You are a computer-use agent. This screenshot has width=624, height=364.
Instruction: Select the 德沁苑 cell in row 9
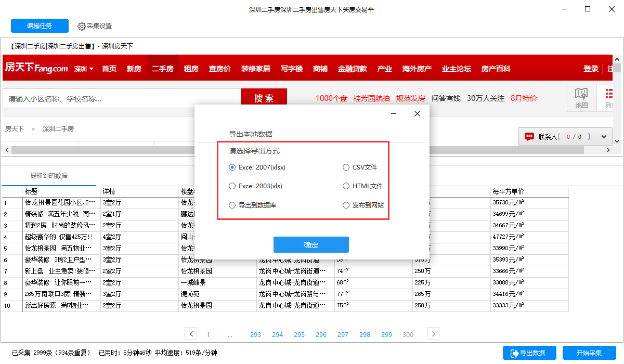coord(217,294)
